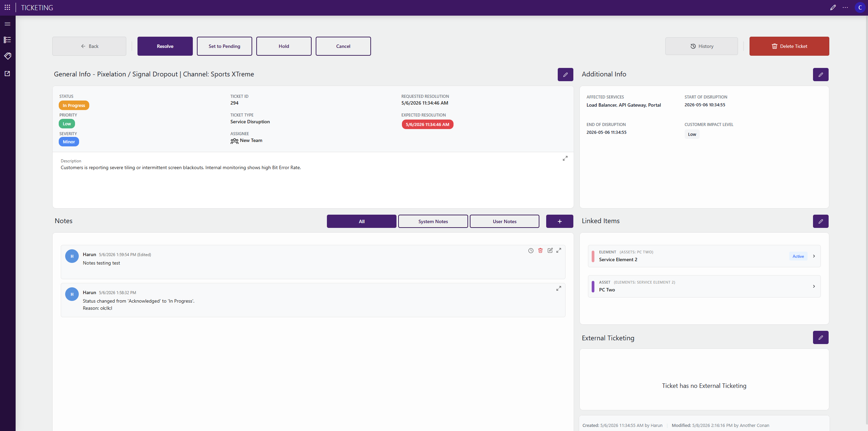
Task: Edit the External Ticketing section
Action: pos(820,338)
